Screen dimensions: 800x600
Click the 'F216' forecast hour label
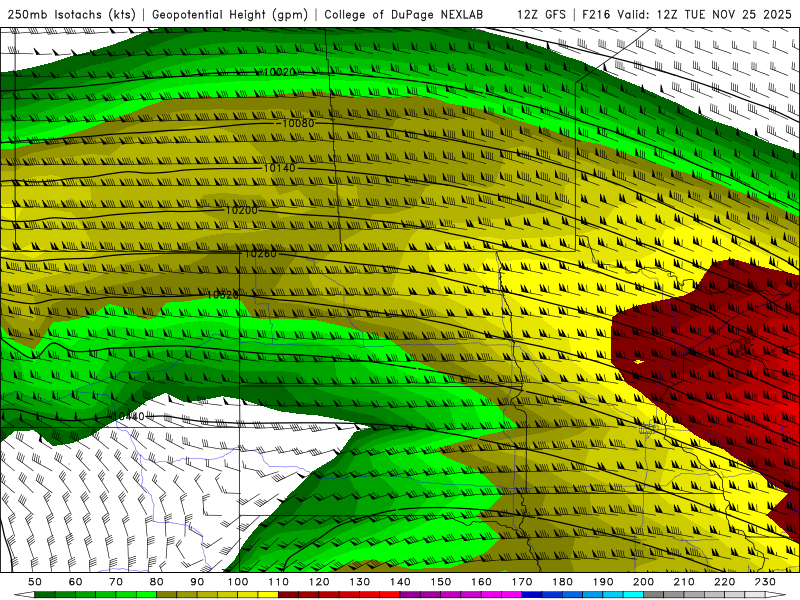point(597,14)
